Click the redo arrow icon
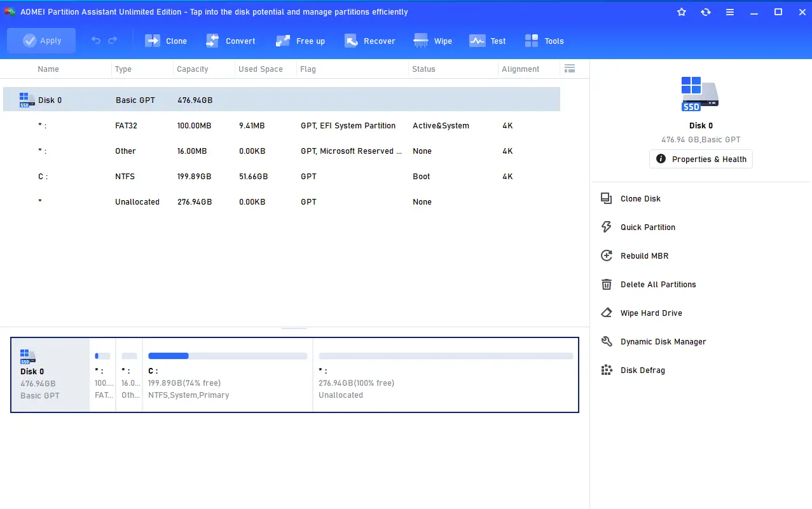812x509 pixels. click(113, 41)
